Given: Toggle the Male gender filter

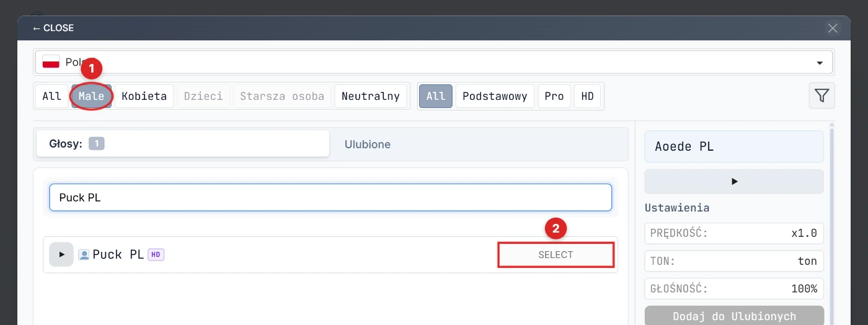Looking at the screenshot, I should [x=92, y=96].
